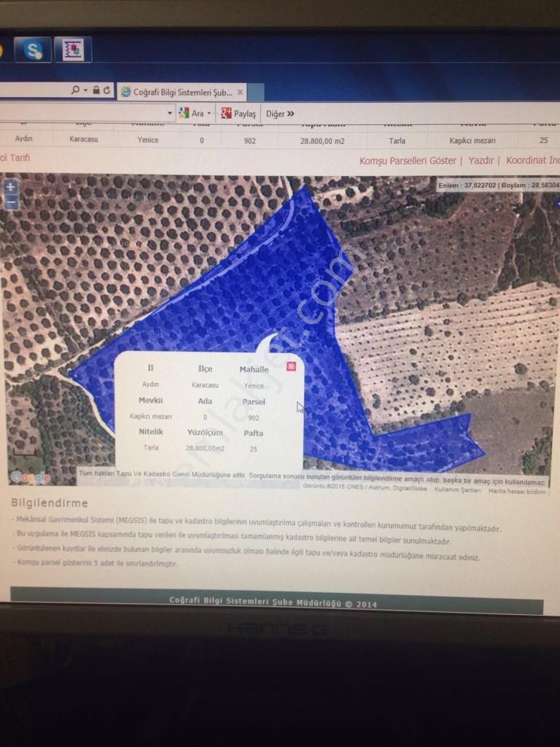Click the address bar search magnifier icon

pyautogui.click(x=75, y=90)
